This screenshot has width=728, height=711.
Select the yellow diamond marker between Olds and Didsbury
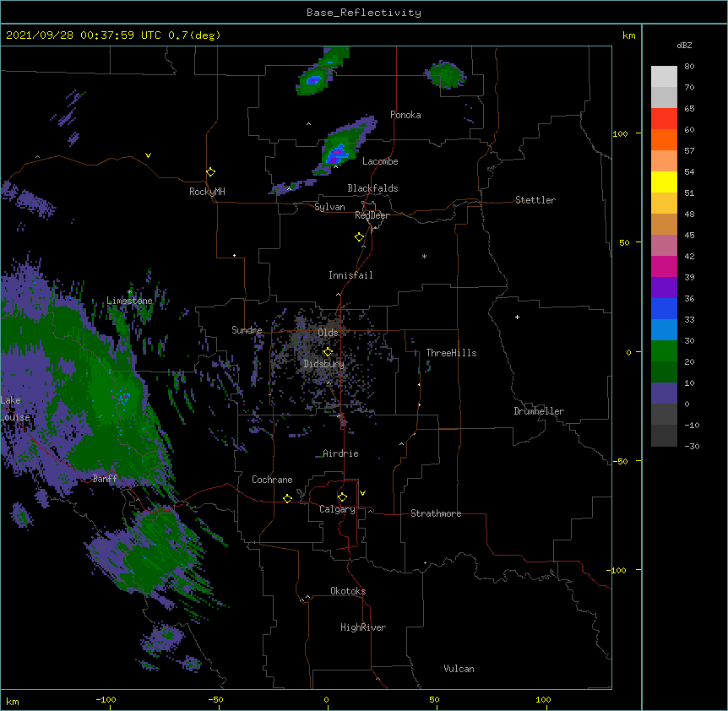[328, 352]
